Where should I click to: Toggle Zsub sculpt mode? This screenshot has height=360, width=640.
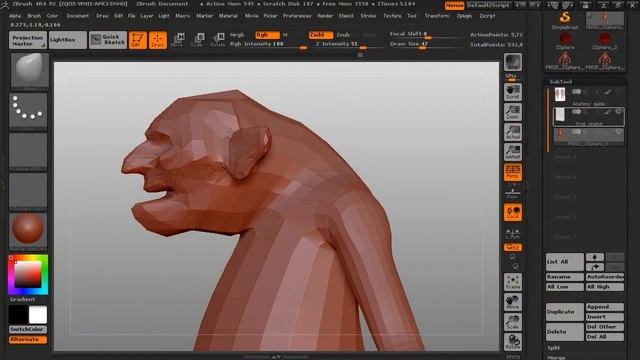click(343, 35)
